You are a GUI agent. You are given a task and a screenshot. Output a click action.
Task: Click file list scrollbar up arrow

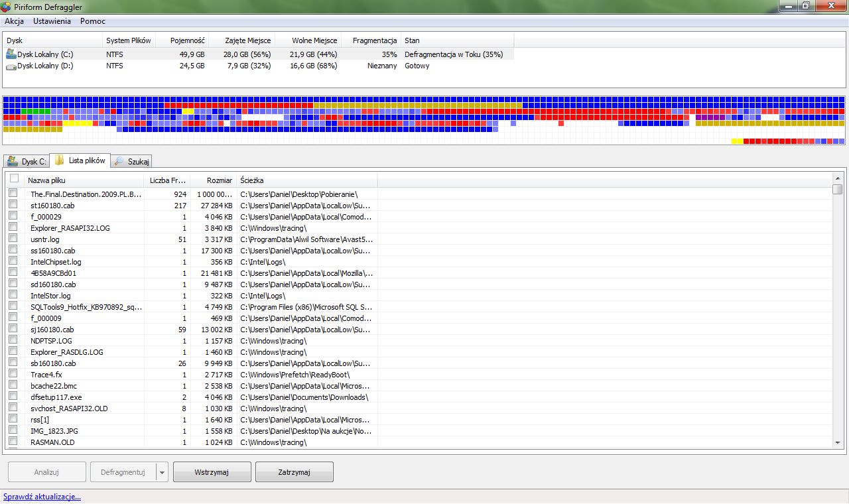tap(837, 178)
